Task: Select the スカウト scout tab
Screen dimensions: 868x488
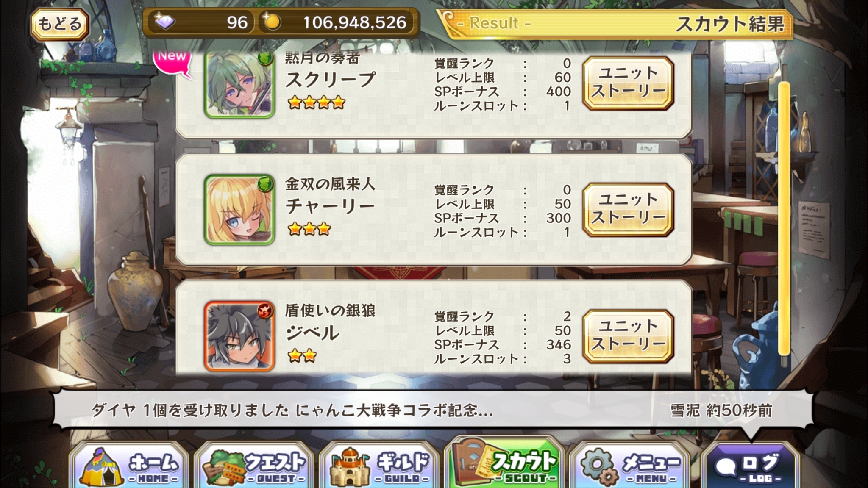Action: (504, 464)
